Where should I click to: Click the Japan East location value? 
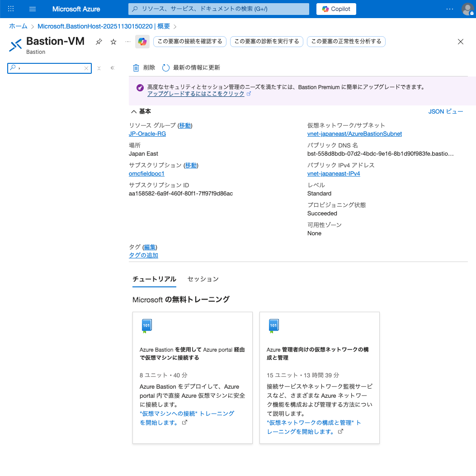[143, 154]
